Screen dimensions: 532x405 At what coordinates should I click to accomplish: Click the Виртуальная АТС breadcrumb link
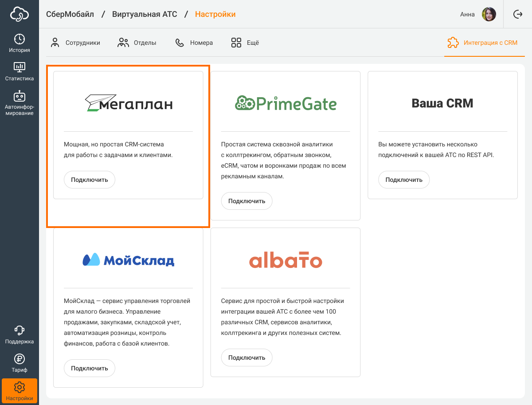click(145, 14)
